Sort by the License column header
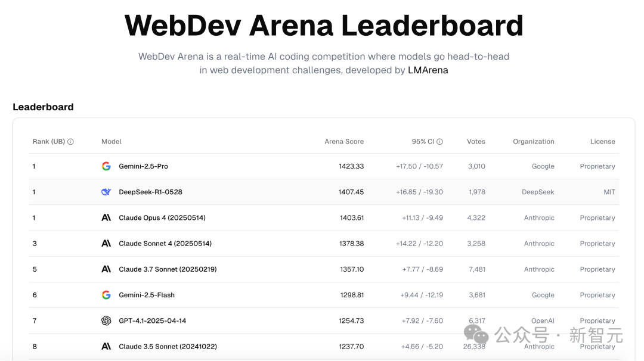Screen dimensions: 644x361 pos(602,142)
